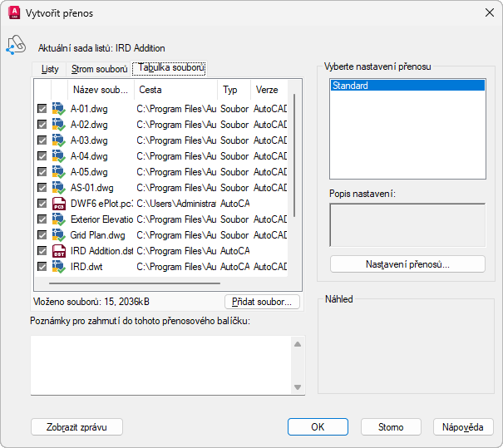Open the Strom souborů tab

point(100,69)
